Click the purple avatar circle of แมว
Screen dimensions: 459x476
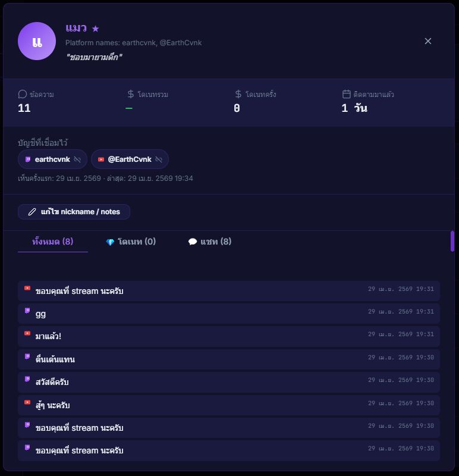click(37, 41)
